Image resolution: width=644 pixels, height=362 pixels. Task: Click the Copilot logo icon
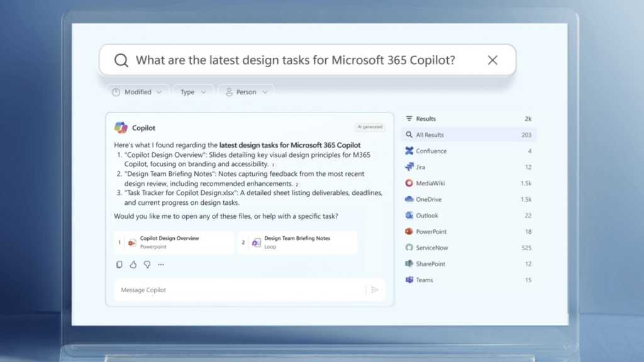point(121,128)
